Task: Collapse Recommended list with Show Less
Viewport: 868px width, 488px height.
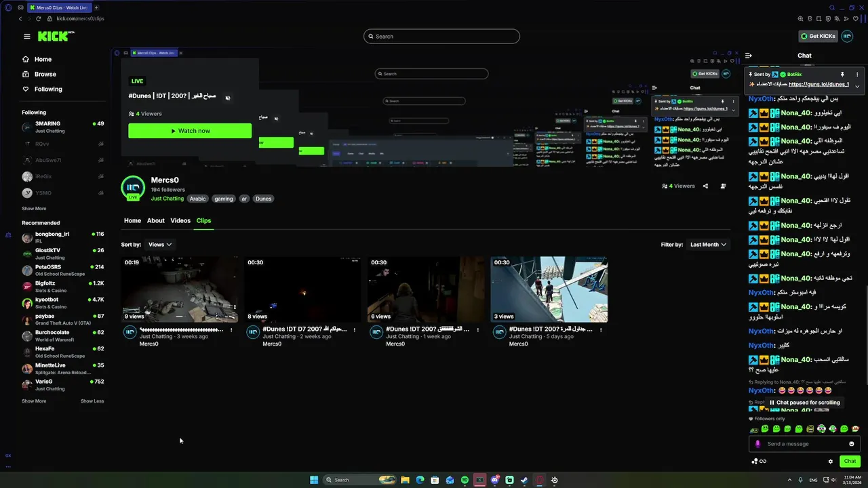Action: [x=92, y=401]
